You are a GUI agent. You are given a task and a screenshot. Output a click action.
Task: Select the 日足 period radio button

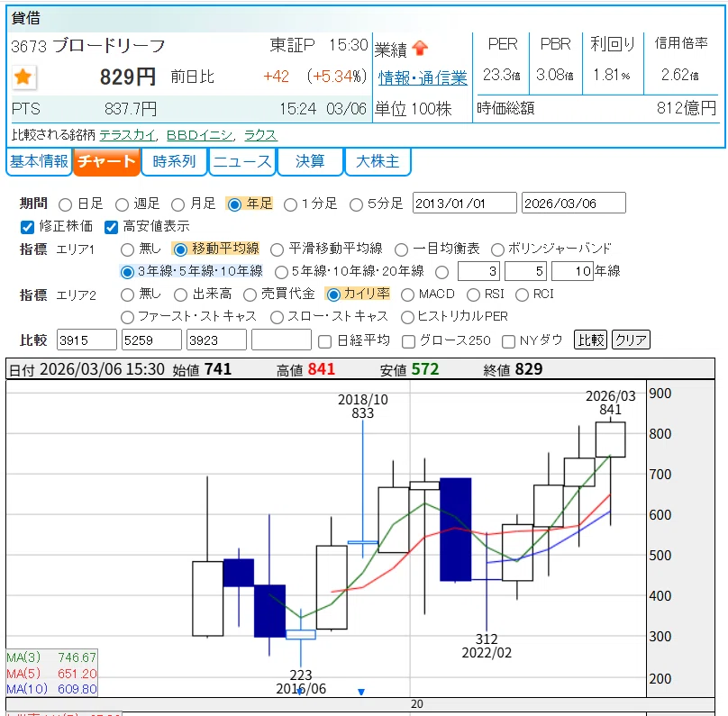click(x=66, y=204)
